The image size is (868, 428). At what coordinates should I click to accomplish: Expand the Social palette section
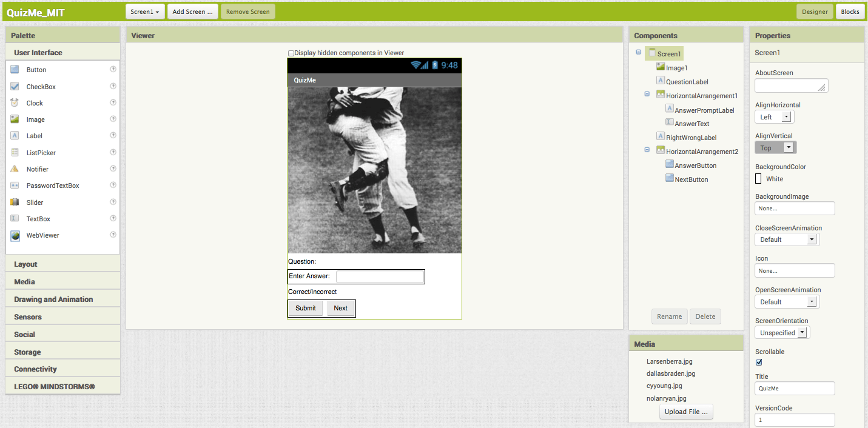pos(63,335)
